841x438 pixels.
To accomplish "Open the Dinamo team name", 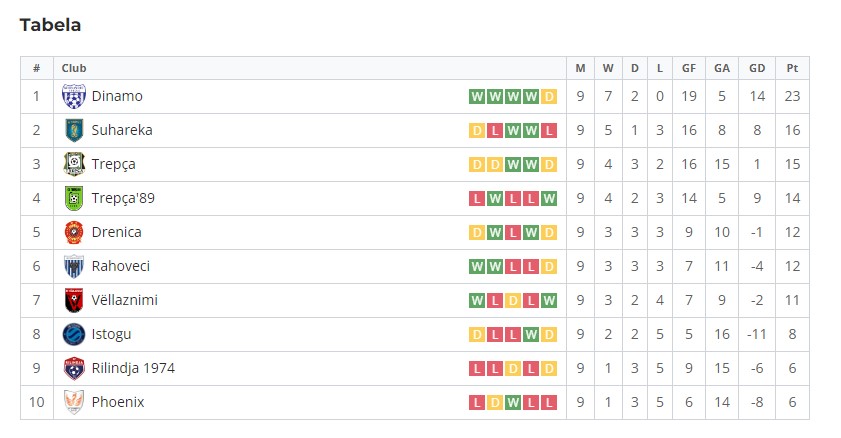I will 117,96.
